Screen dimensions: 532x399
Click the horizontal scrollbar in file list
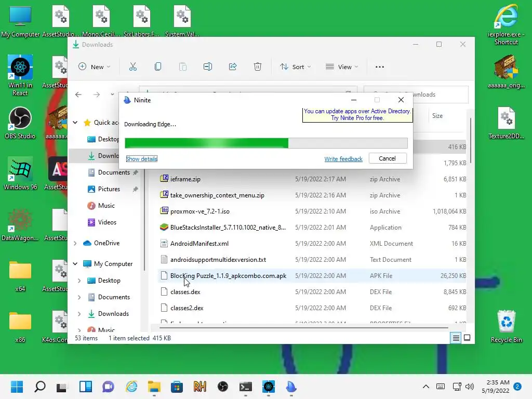click(303, 328)
